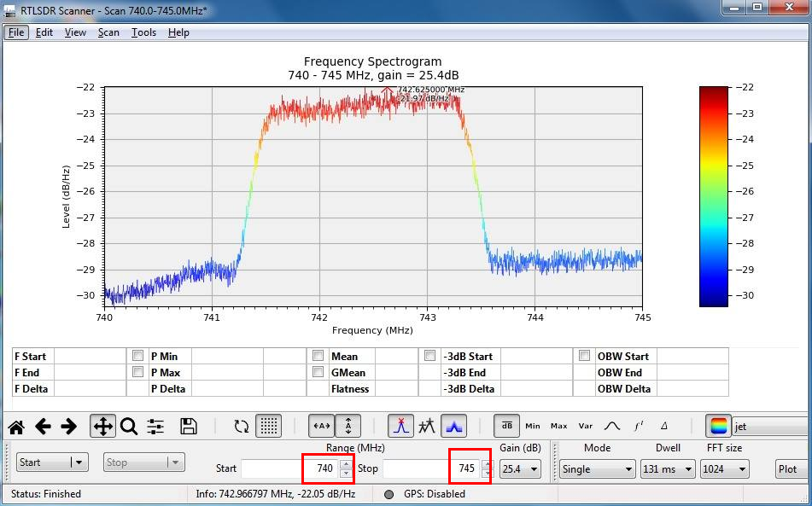Click the jet colormap rainbow swatch
This screenshot has height=506, width=812.
point(718,427)
